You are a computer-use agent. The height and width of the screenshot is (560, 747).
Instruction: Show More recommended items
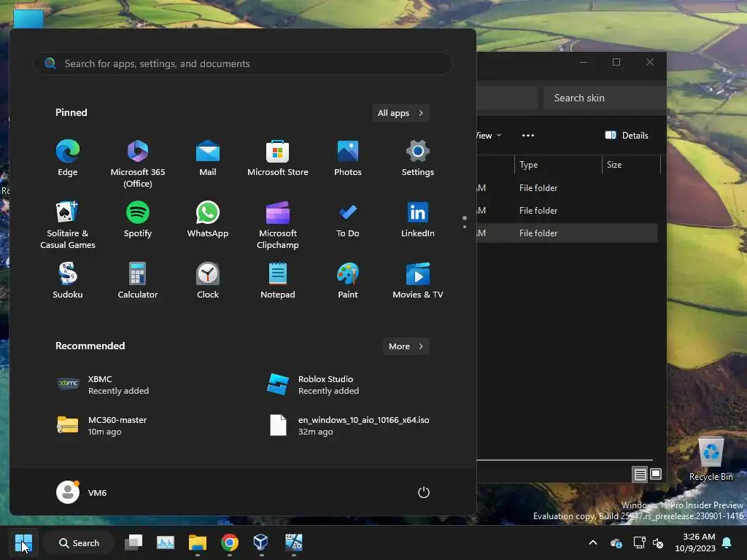pos(406,346)
